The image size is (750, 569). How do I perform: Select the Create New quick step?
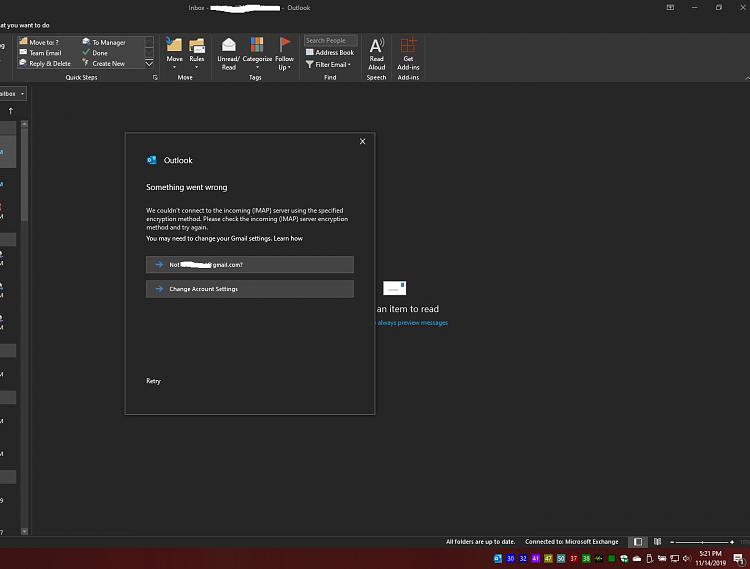[104, 63]
